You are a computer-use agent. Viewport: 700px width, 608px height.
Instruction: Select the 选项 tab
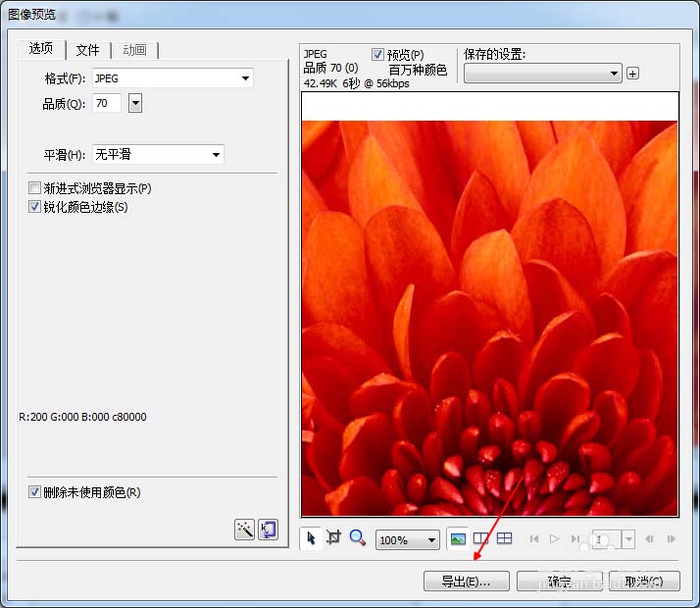tap(41, 49)
